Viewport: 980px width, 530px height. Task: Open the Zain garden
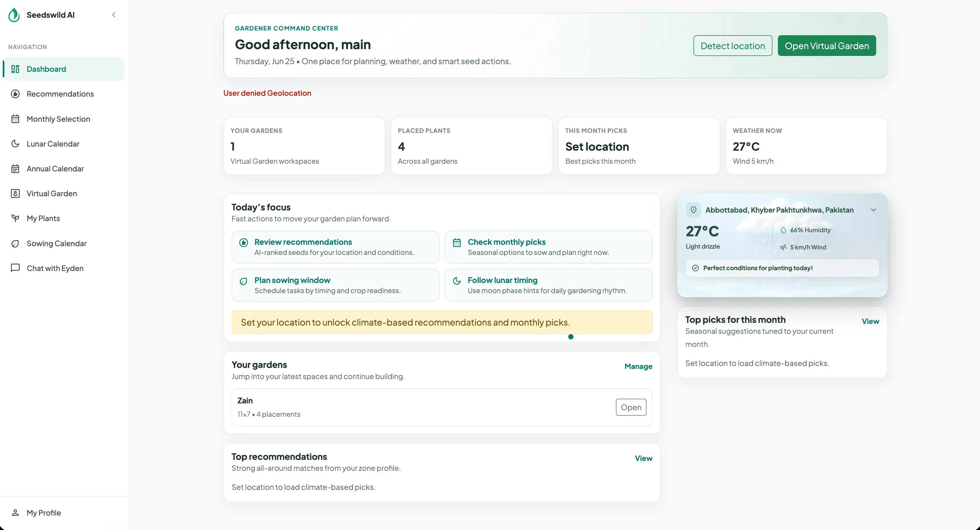pos(631,407)
